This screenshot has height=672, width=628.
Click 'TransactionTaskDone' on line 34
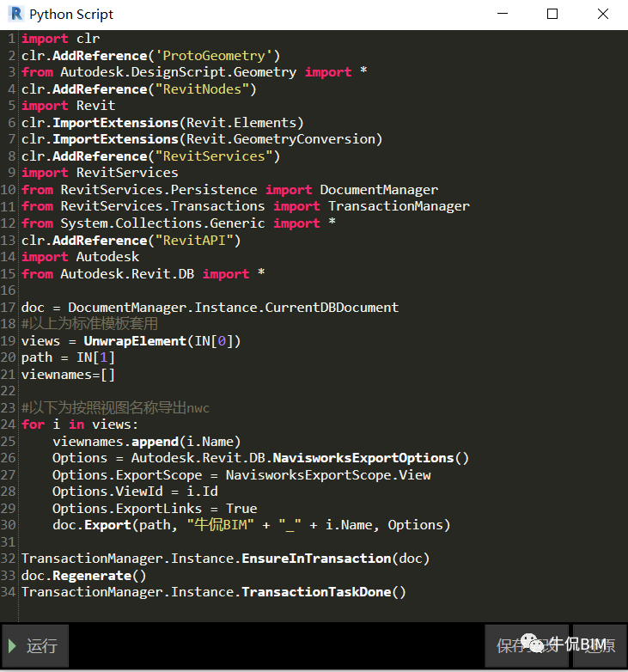tap(316, 592)
